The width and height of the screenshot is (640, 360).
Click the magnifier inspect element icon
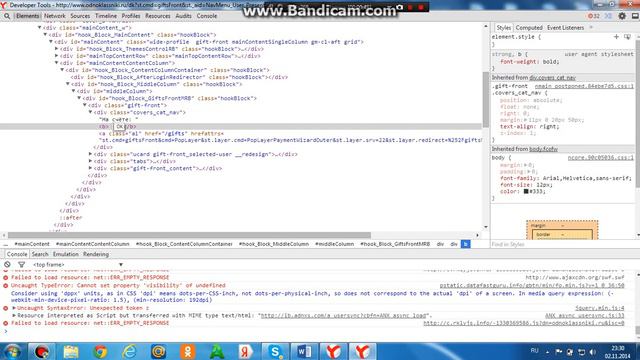(x=7, y=16)
